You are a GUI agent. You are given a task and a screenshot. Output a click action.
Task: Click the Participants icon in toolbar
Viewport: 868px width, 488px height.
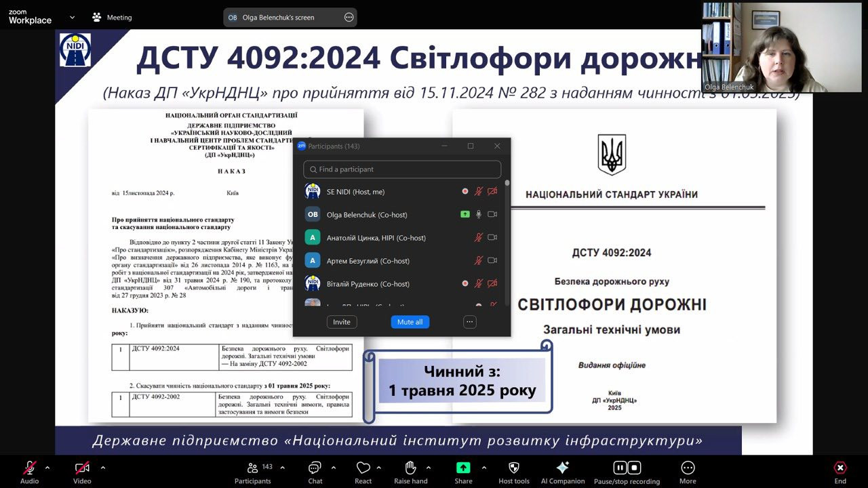coord(252,468)
